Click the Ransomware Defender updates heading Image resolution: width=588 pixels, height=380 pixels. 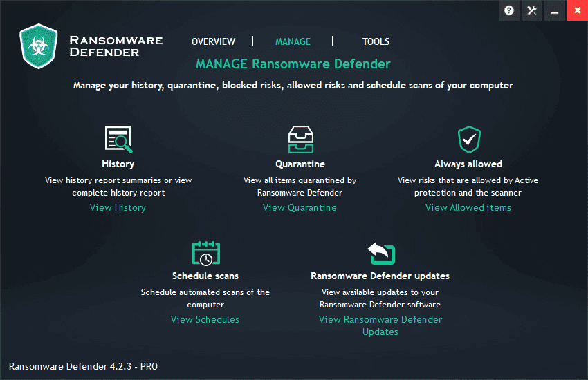coord(380,276)
